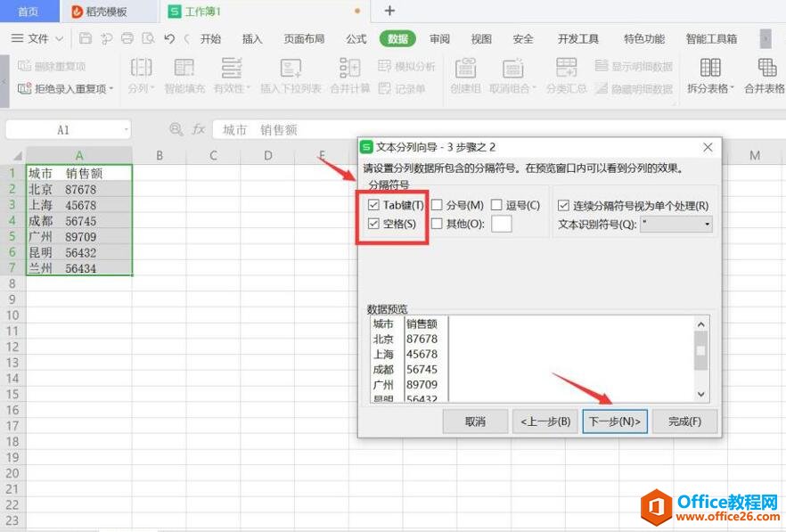This screenshot has height=532, width=786.
Task: Click the 插入下拉列表 icon
Action: [291, 67]
